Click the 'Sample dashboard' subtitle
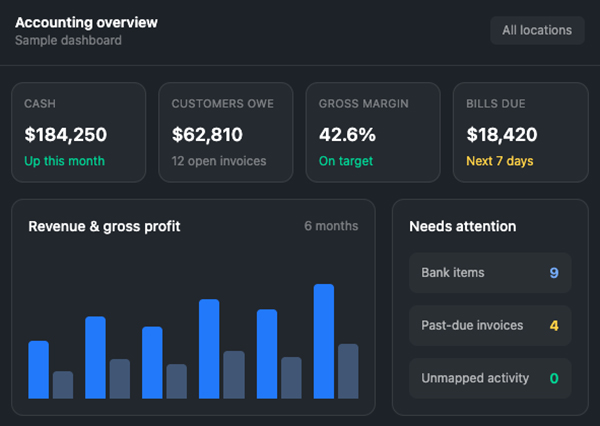This screenshot has height=426, width=600. coord(68,41)
